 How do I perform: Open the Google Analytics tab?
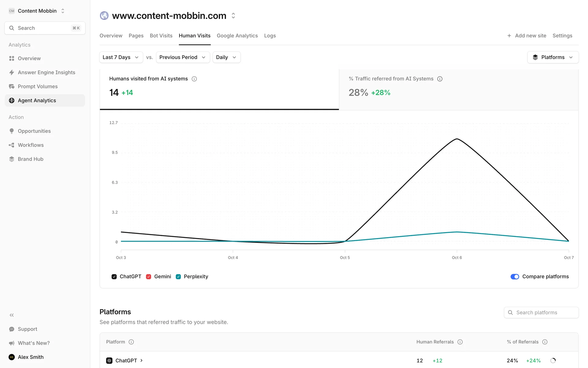pyautogui.click(x=237, y=36)
